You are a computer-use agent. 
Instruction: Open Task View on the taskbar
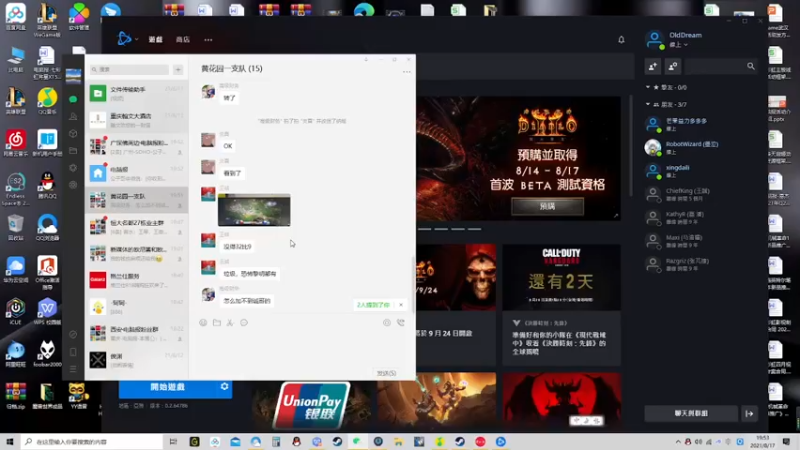pos(173,441)
